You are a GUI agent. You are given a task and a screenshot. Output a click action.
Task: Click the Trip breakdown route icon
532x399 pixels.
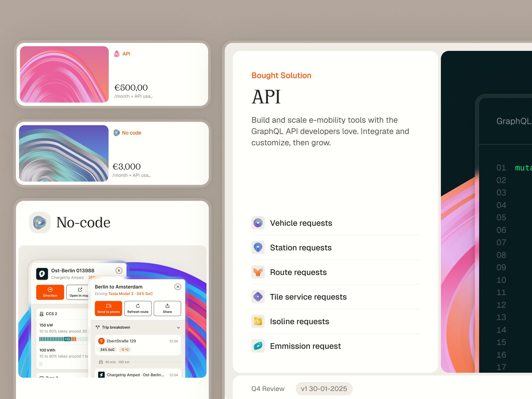(x=97, y=328)
